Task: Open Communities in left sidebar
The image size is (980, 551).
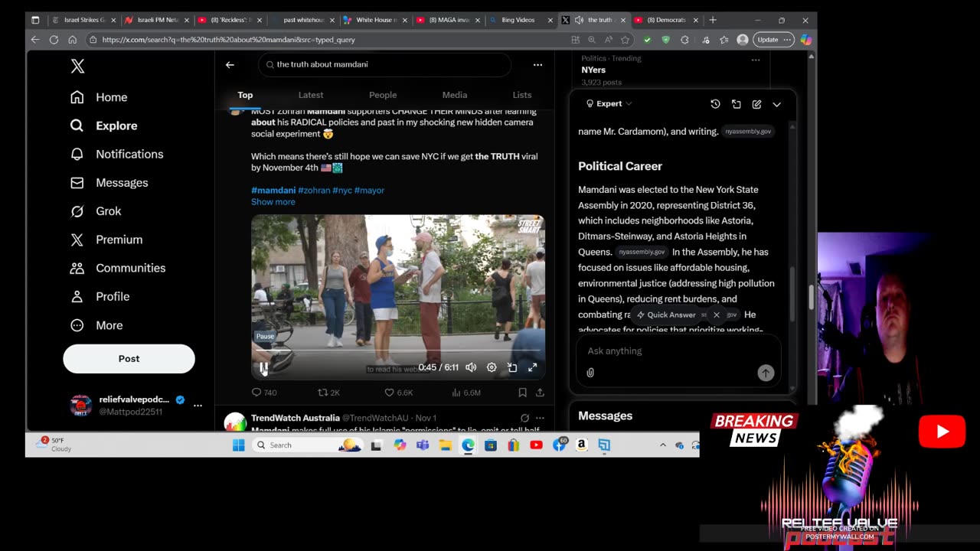Action: (x=130, y=268)
